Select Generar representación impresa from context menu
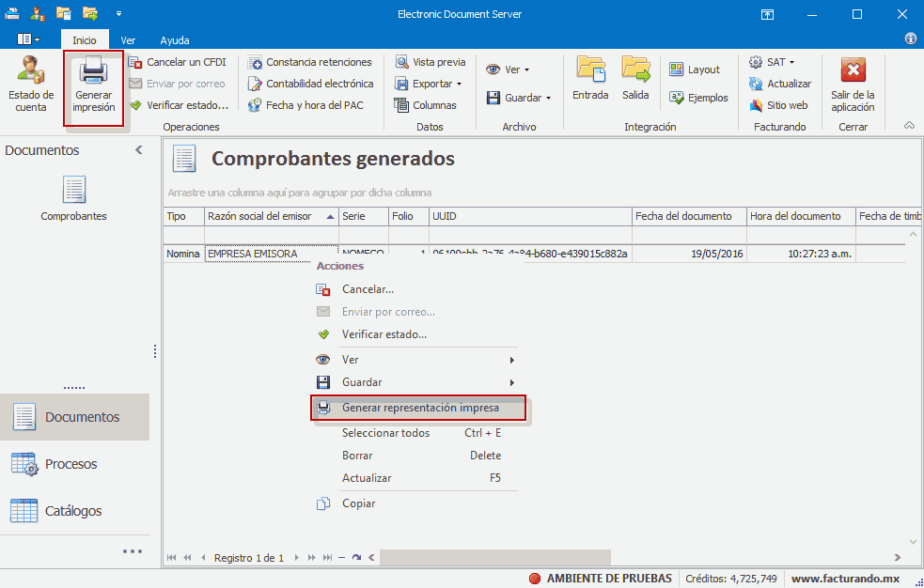Image resolution: width=924 pixels, height=588 pixels. (419, 409)
